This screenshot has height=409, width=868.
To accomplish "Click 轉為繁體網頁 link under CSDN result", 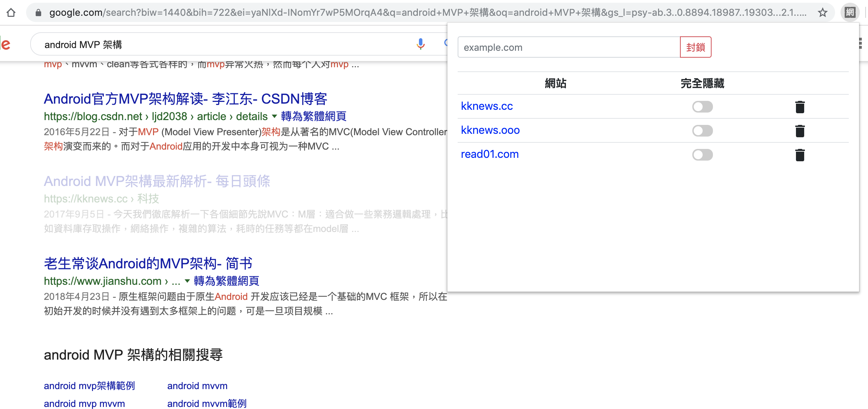I will click(314, 116).
